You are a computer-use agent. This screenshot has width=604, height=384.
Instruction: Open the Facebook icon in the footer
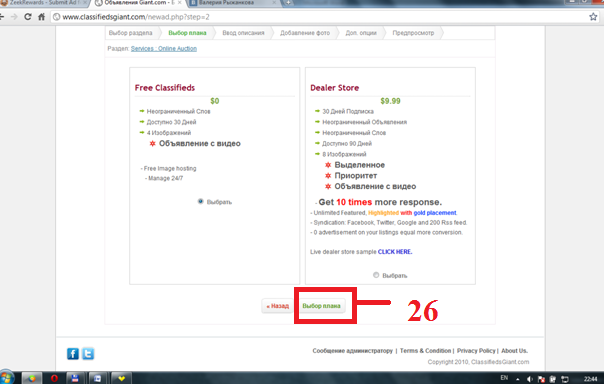click(x=73, y=354)
